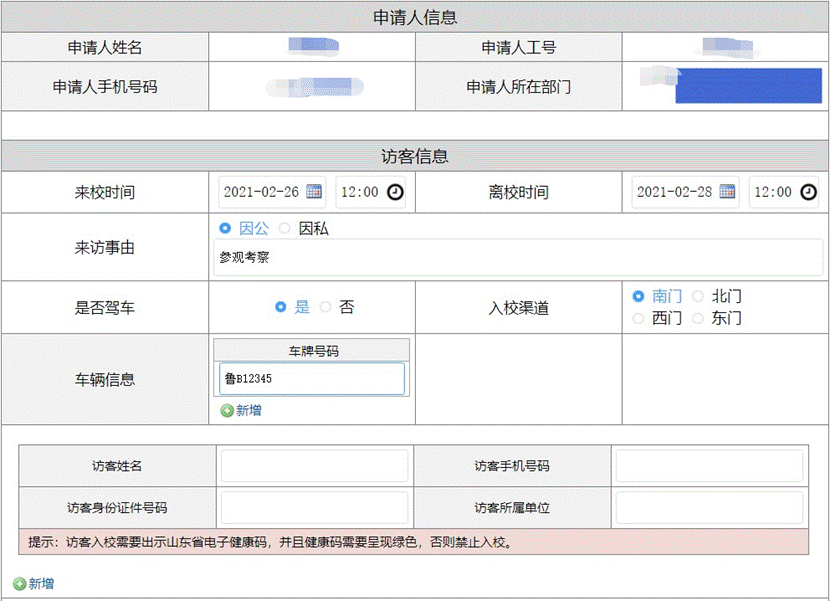Select 西门 as the entry gate
Screen dimensions: 830x601
639,318
